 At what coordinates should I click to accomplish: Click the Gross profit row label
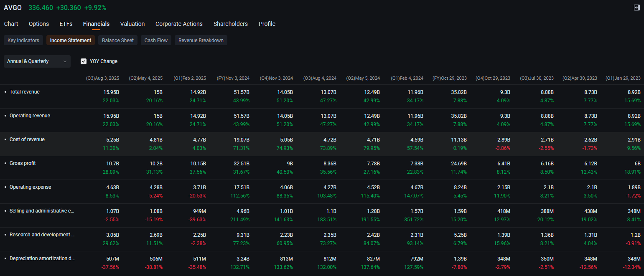(23, 163)
